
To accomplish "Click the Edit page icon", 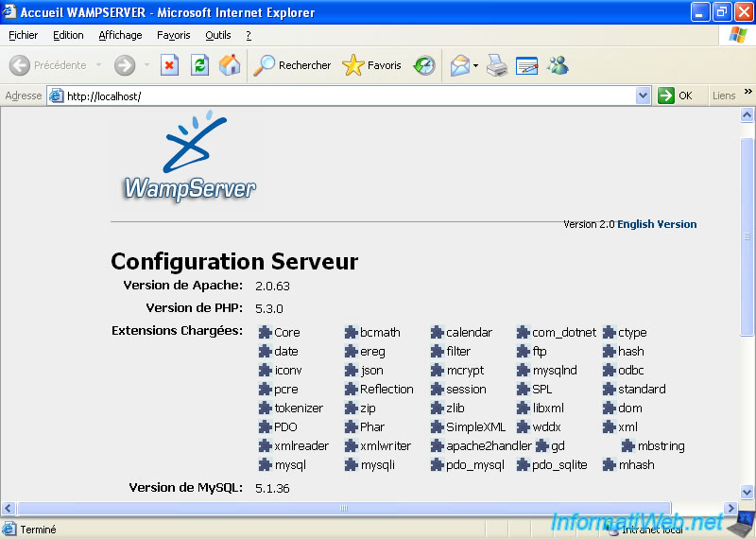I will [x=526, y=65].
